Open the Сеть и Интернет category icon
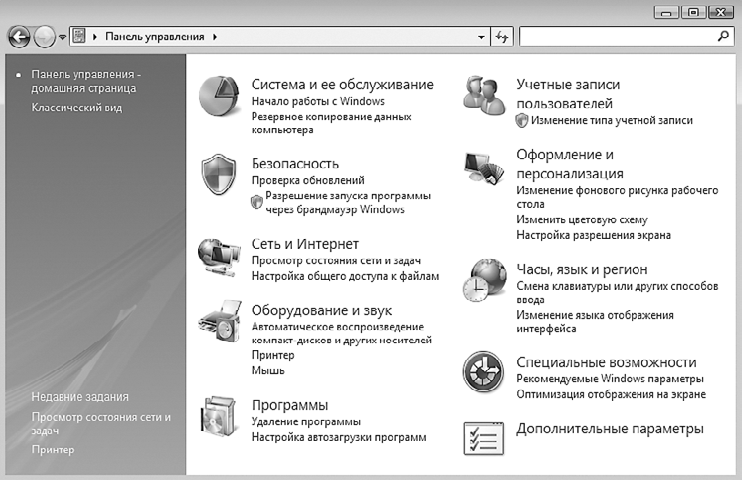 coord(220,257)
